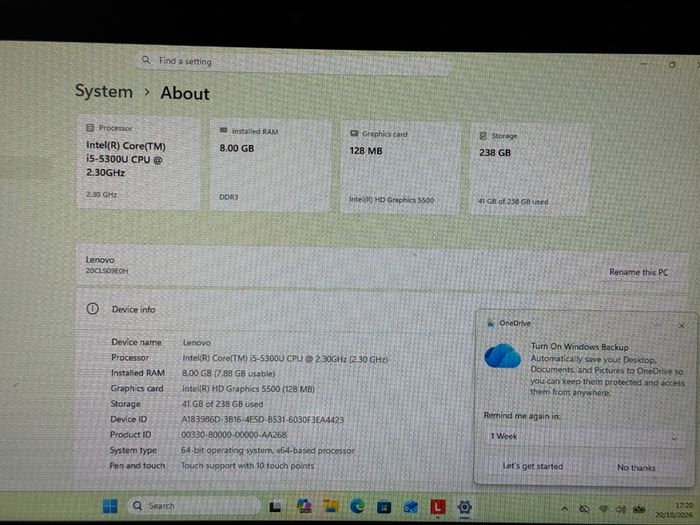Click the taskbar Search box
700x525 pixels.
[x=194, y=506]
